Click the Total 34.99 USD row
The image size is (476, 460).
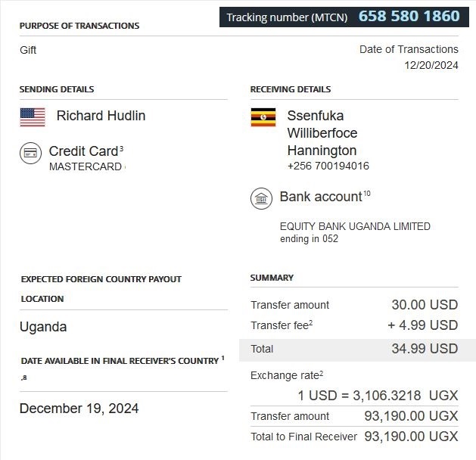354,349
